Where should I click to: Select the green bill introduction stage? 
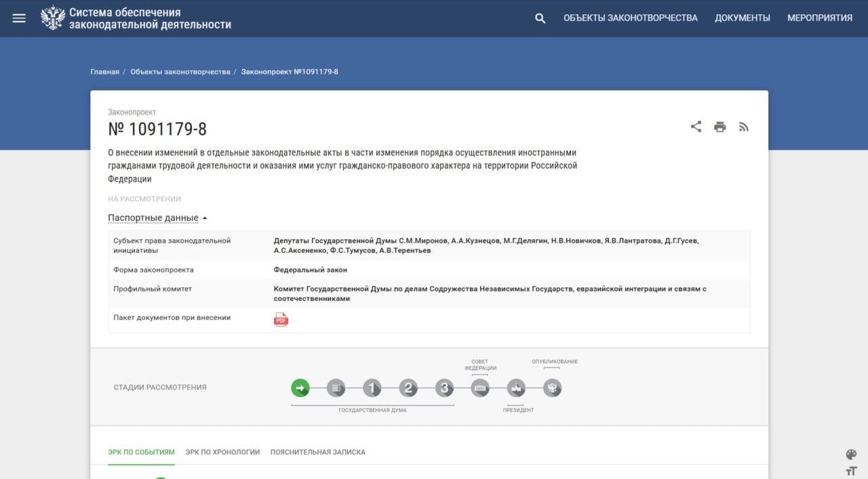click(x=300, y=388)
